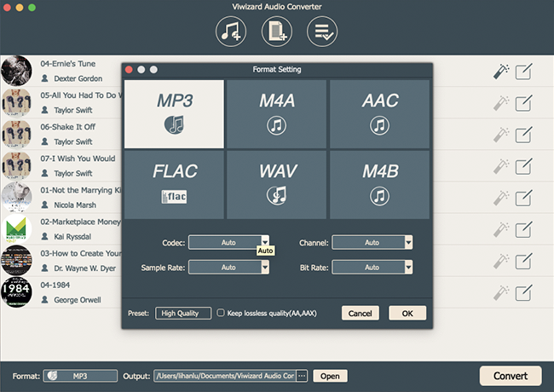This screenshot has width=554, height=392.
Task: Click Cancel in Format Setting dialog
Action: click(x=361, y=314)
